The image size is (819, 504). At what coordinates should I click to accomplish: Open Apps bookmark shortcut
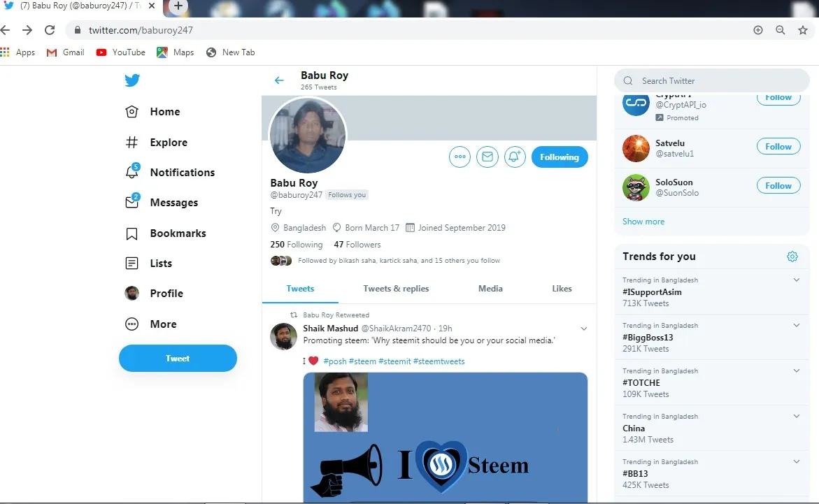point(17,52)
